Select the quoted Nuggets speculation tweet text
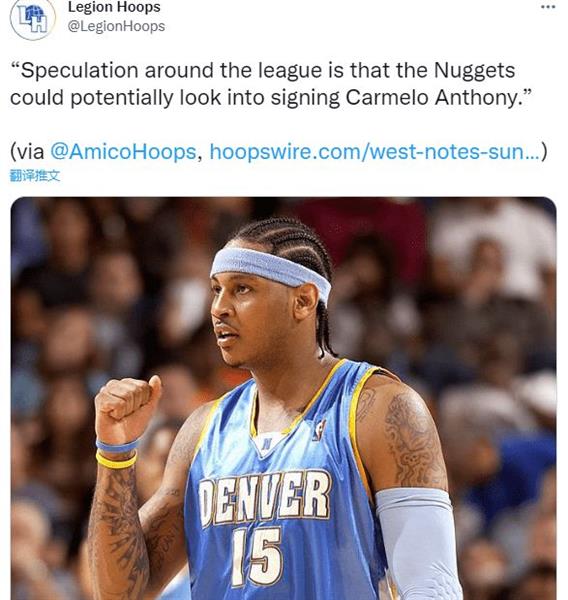 [270, 84]
